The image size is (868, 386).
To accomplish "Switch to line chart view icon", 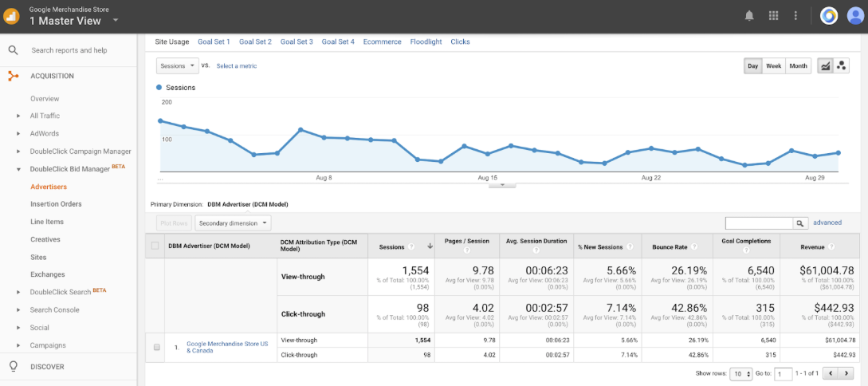I will pyautogui.click(x=825, y=66).
